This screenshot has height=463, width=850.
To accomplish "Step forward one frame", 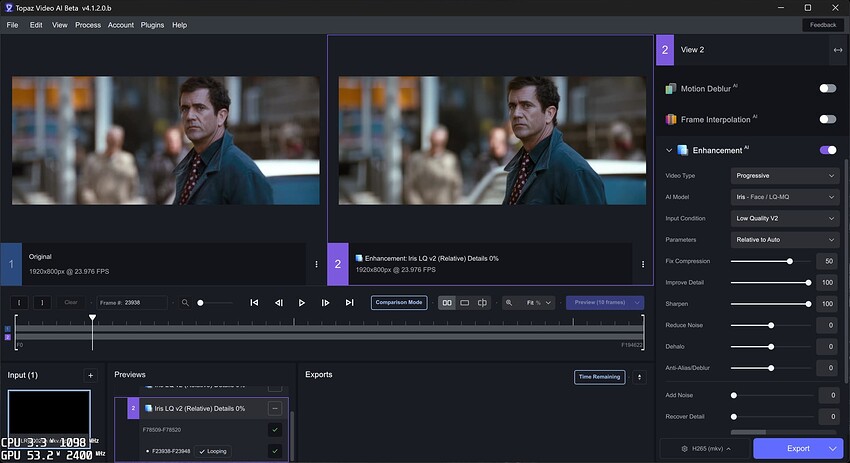I will pos(326,302).
